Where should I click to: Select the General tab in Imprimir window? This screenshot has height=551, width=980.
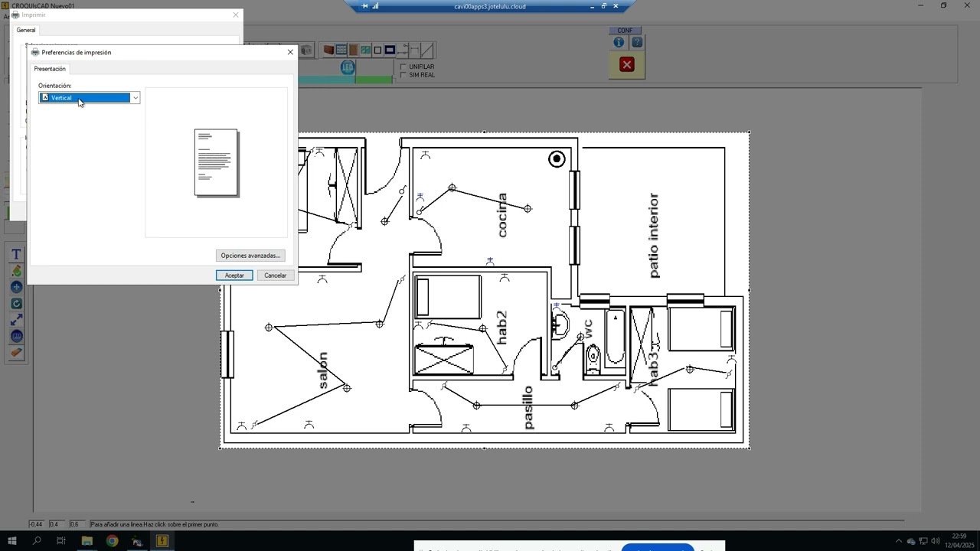26,30
